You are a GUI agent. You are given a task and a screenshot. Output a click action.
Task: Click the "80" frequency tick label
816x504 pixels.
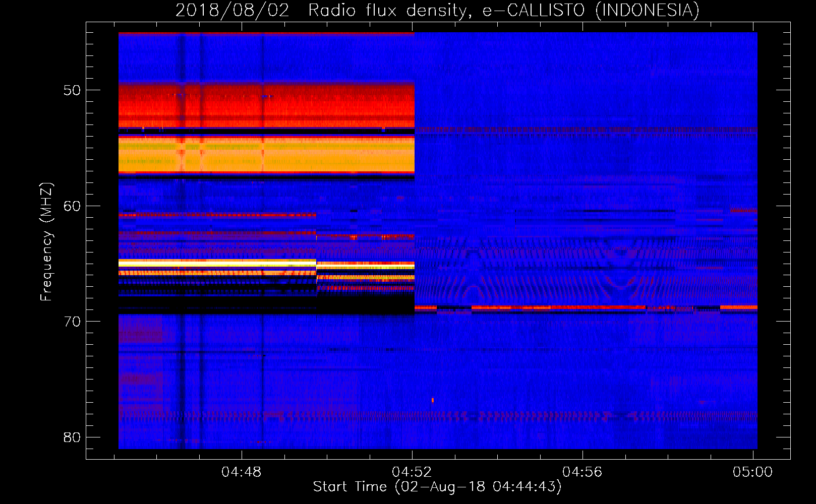[72, 437]
